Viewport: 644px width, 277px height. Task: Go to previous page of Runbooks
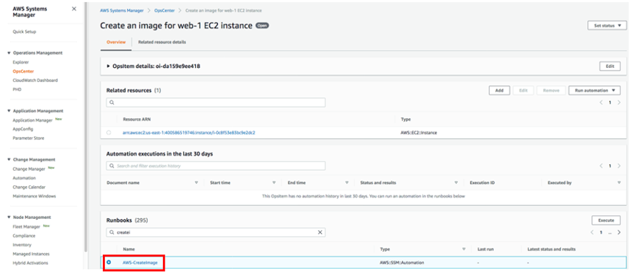pos(592,232)
